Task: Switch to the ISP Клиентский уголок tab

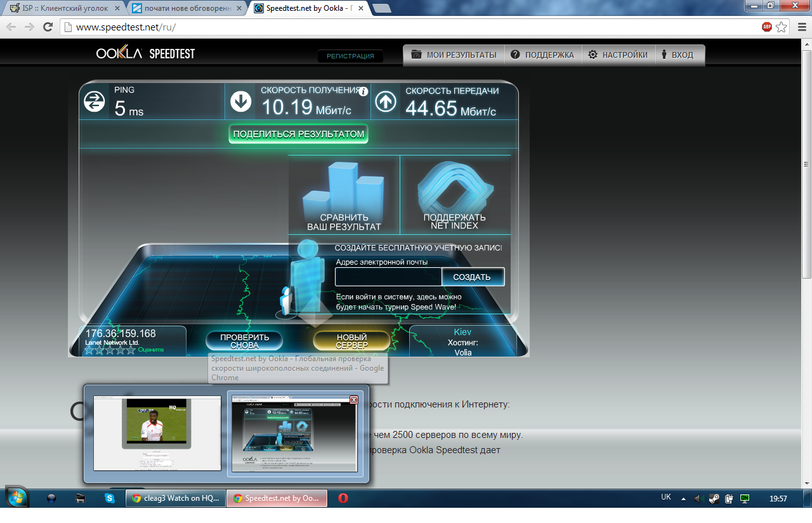Action: coord(63,8)
